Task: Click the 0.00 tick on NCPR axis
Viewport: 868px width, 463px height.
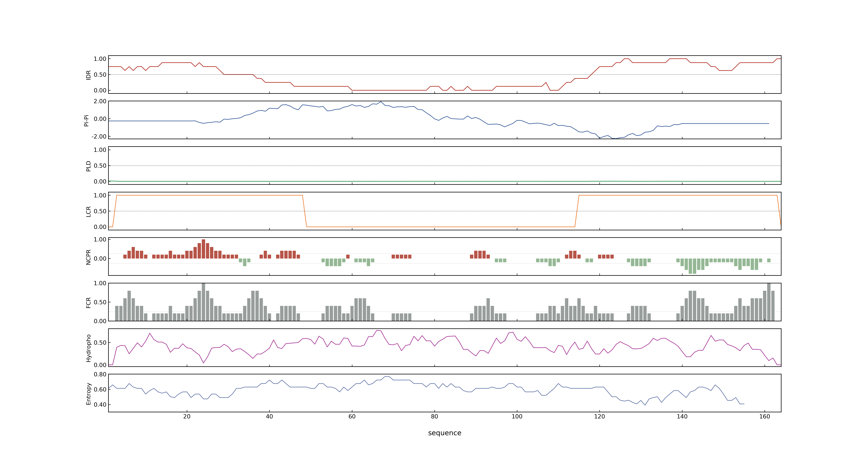Action: coord(100,259)
